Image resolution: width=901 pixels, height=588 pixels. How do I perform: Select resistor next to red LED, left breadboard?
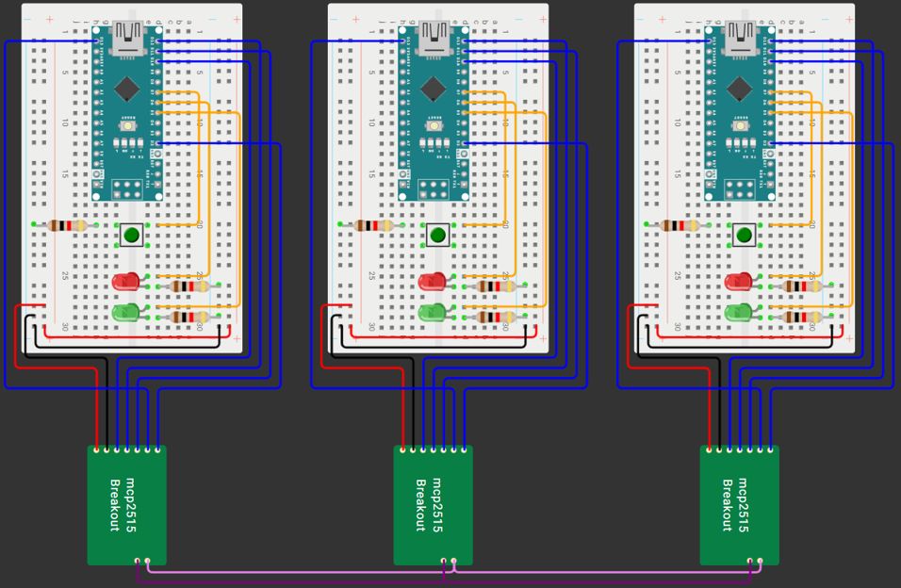[189, 286]
